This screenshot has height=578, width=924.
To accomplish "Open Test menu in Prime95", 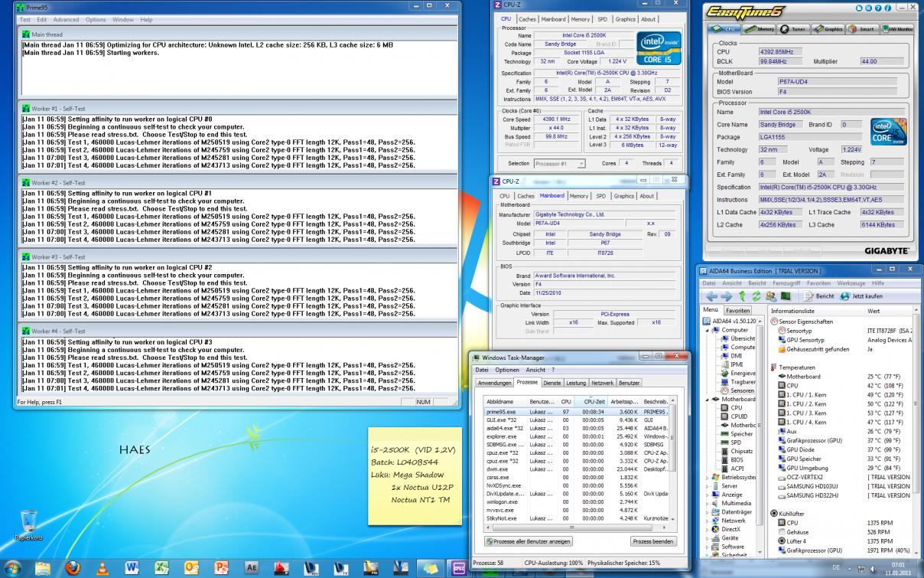I will point(24,19).
